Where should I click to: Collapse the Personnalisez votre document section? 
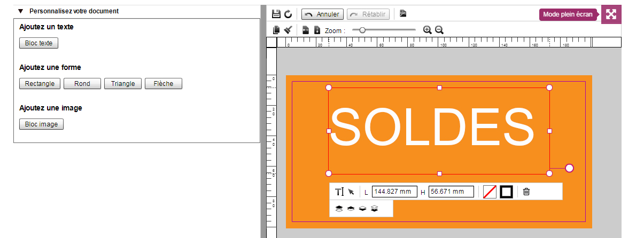tap(21, 11)
